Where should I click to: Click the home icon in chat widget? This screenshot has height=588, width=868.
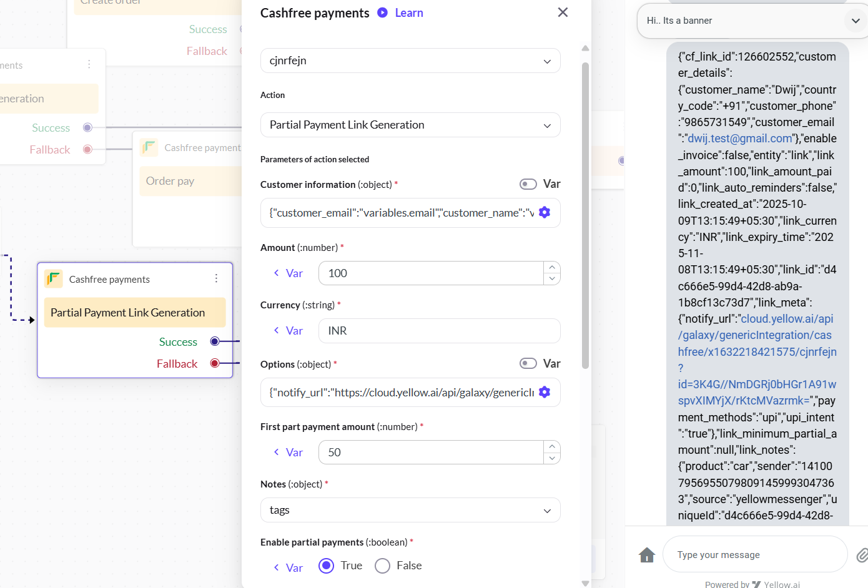point(647,554)
